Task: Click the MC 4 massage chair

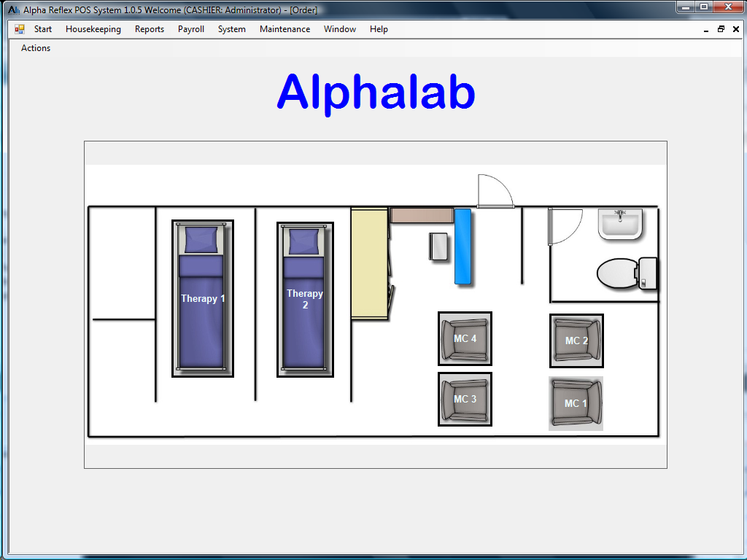Action: (465, 339)
